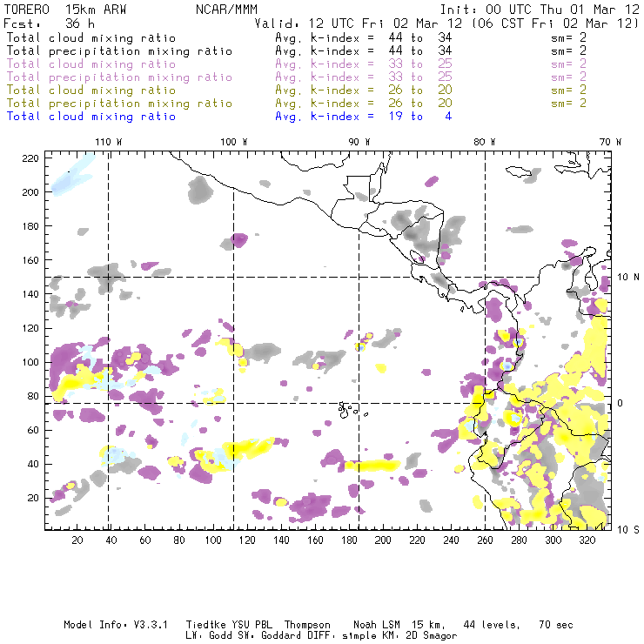Click the x-axis tick label "300"

[x=553, y=540]
